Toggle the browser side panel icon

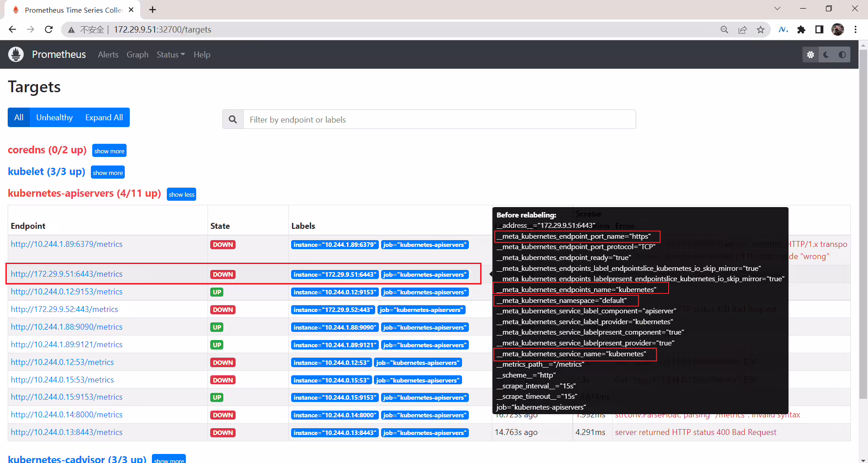pos(819,29)
